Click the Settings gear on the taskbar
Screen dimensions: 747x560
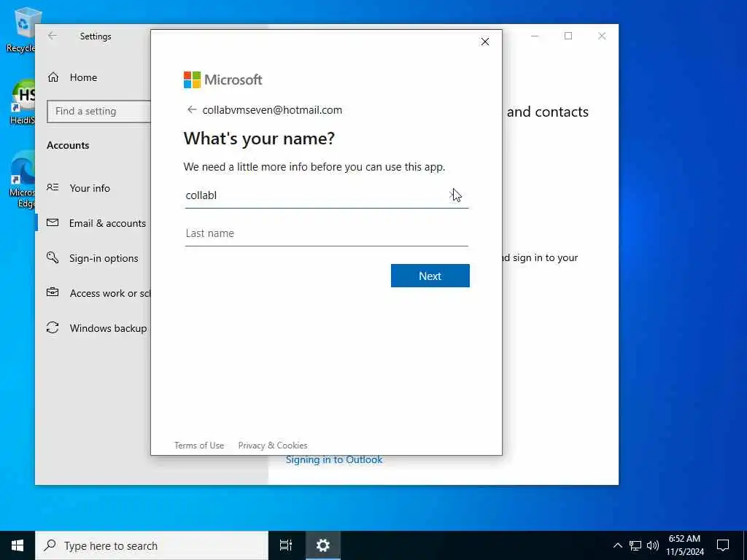tap(323, 545)
